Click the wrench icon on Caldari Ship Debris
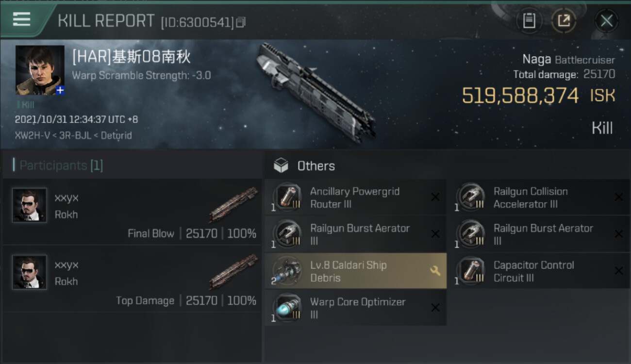This screenshot has height=364, width=631. 435,271
